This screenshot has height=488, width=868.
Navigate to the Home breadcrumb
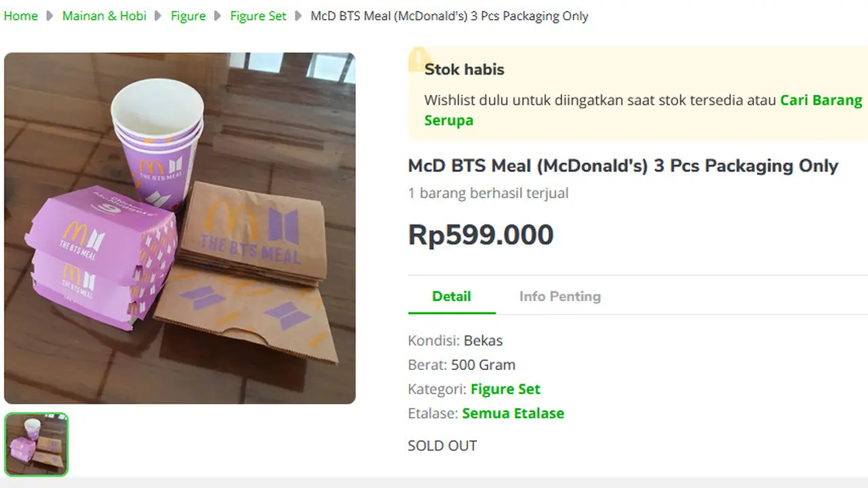tap(20, 16)
